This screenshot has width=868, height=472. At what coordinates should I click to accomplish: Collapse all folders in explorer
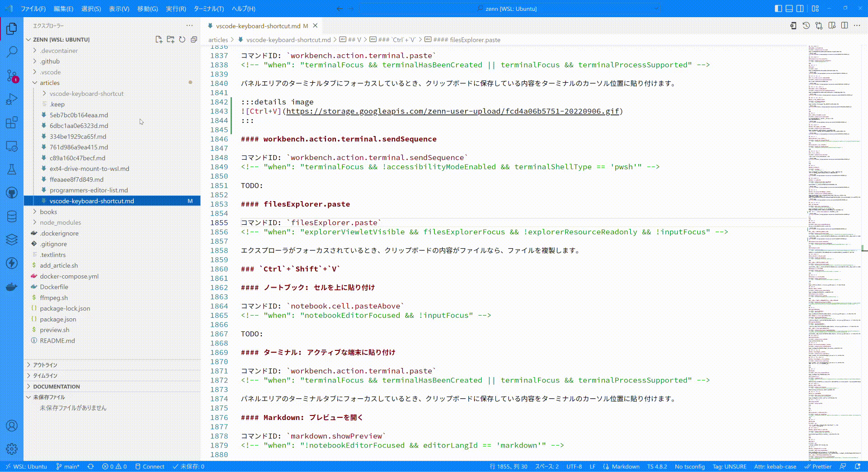(x=194, y=39)
